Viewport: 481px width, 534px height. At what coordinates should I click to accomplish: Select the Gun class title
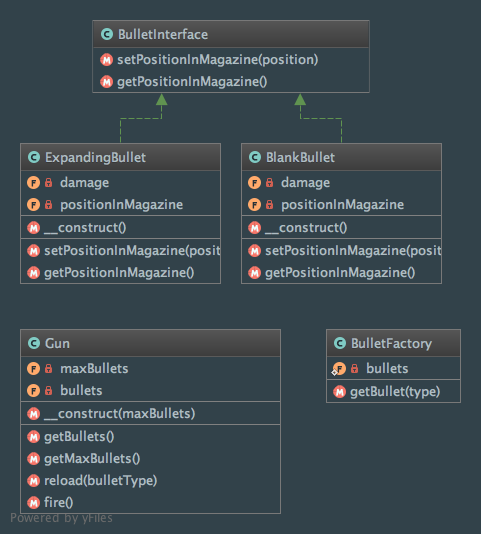pyautogui.click(x=57, y=343)
